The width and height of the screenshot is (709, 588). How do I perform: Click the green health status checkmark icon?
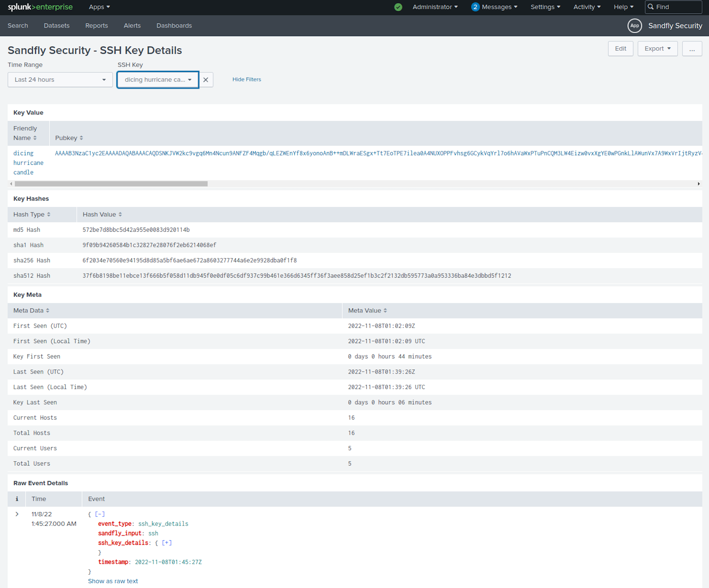click(398, 7)
